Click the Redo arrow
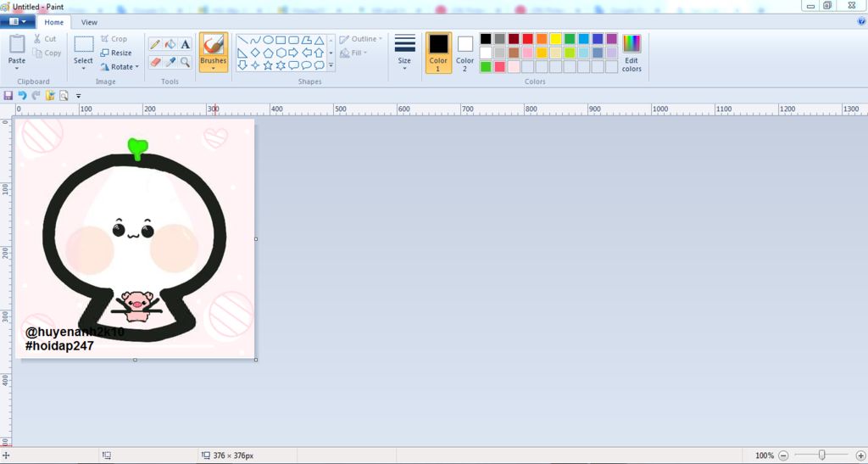The height and width of the screenshot is (464, 868). pos(36,96)
